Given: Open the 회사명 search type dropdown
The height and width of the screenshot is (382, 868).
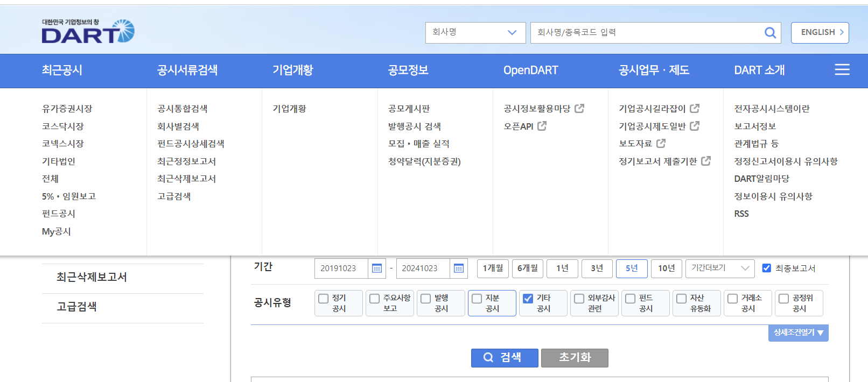Looking at the screenshot, I should 475,33.
